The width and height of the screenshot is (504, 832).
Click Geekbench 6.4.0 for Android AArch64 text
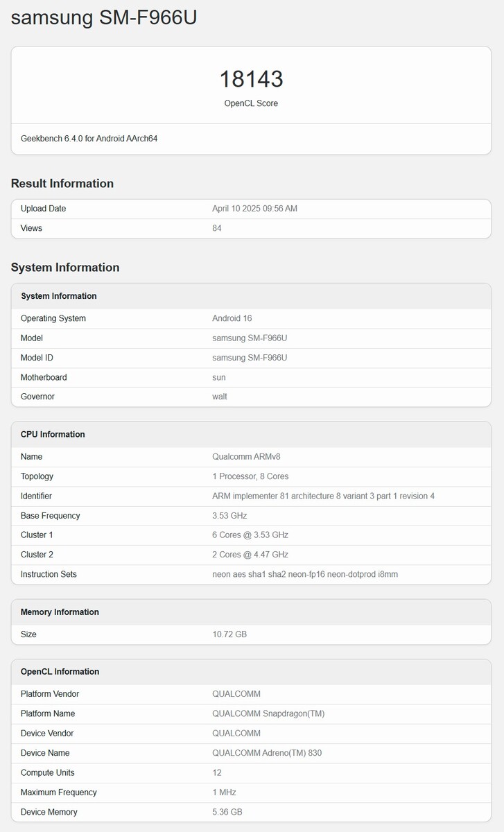coord(89,139)
